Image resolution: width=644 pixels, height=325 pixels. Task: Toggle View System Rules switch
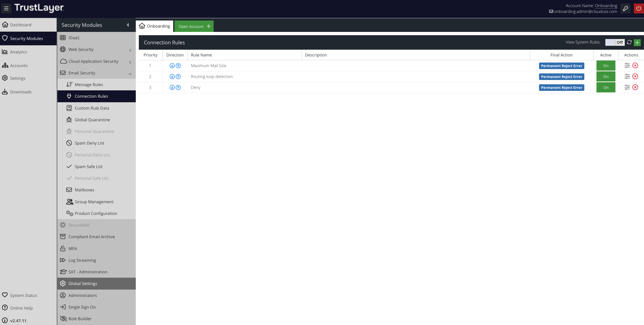pyautogui.click(x=615, y=42)
